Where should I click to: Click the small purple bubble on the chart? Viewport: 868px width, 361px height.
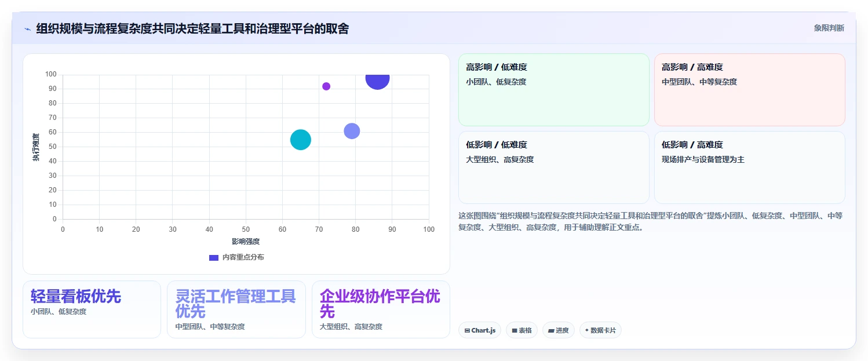[x=326, y=86]
